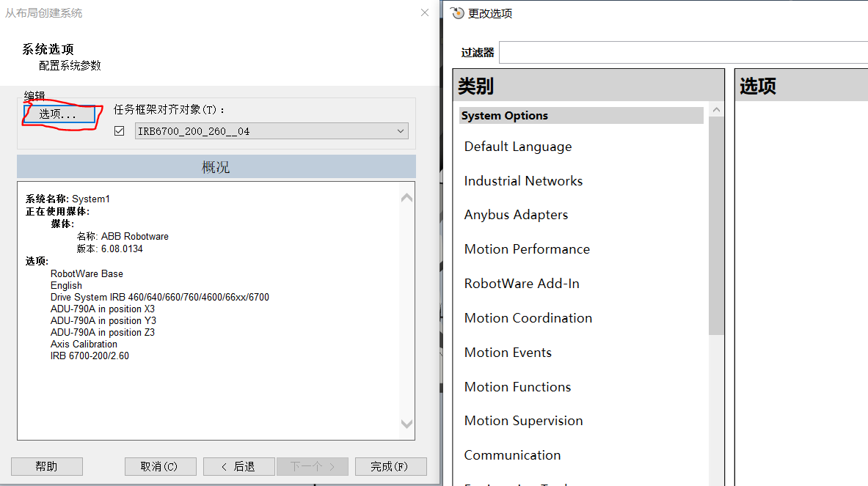Select the Motion Events category
The image size is (868, 486).
pyautogui.click(x=508, y=352)
